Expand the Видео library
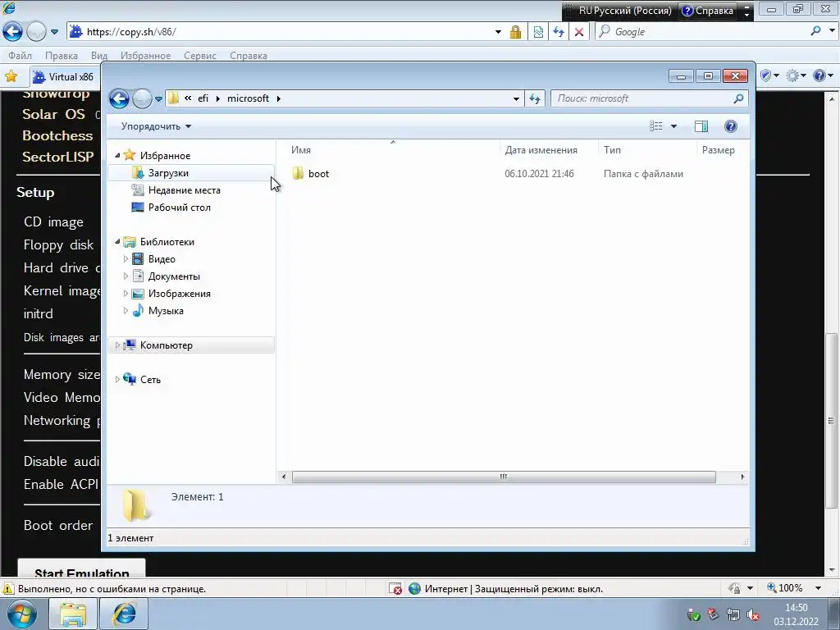 [126, 258]
